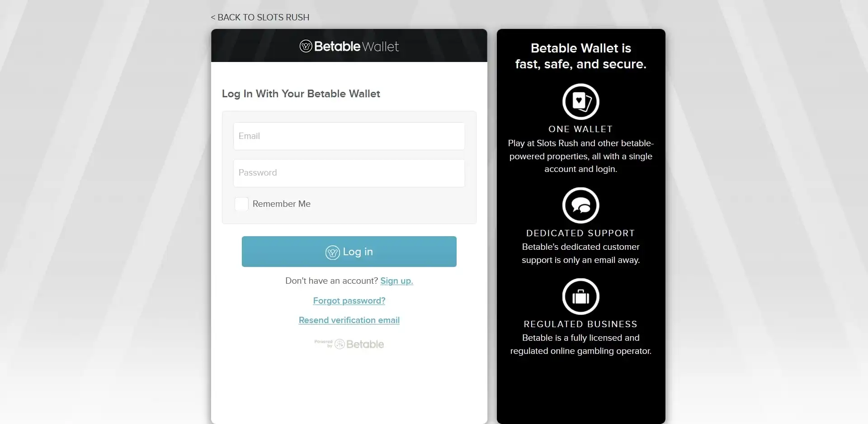Focus the Email input field

[349, 136]
